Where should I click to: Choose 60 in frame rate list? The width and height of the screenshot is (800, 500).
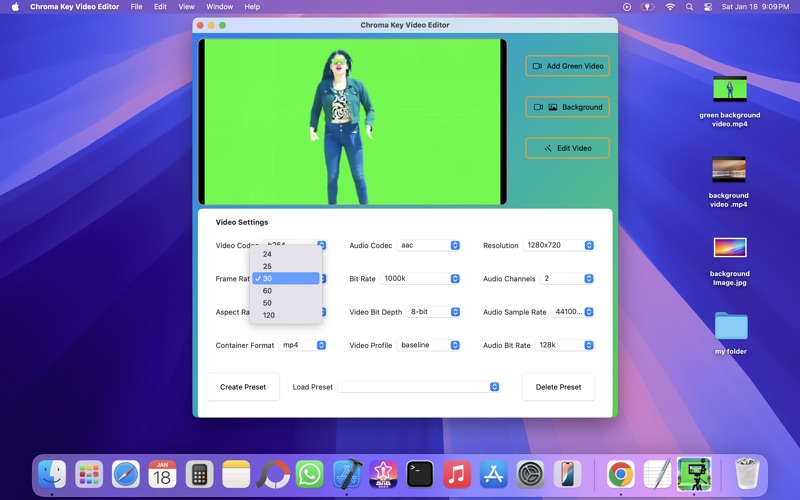pyautogui.click(x=286, y=291)
